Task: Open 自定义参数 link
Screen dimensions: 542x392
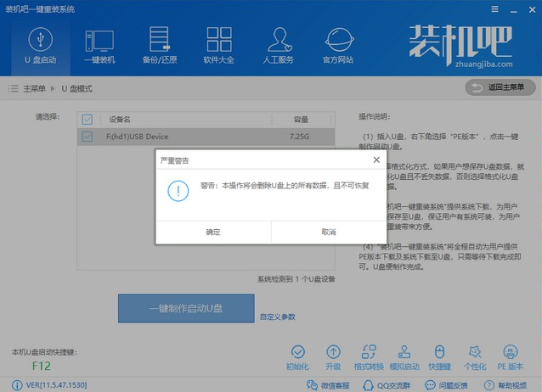Action: point(278,316)
